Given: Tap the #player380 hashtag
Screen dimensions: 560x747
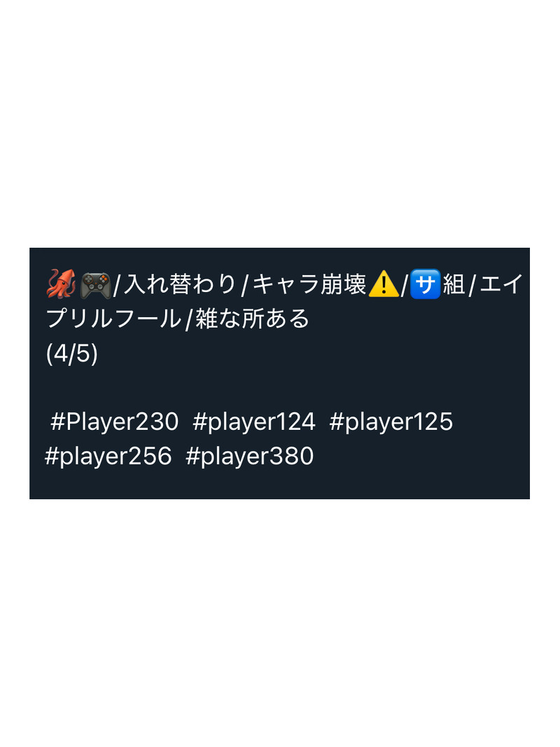Looking at the screenshot, I should (249, 456).
